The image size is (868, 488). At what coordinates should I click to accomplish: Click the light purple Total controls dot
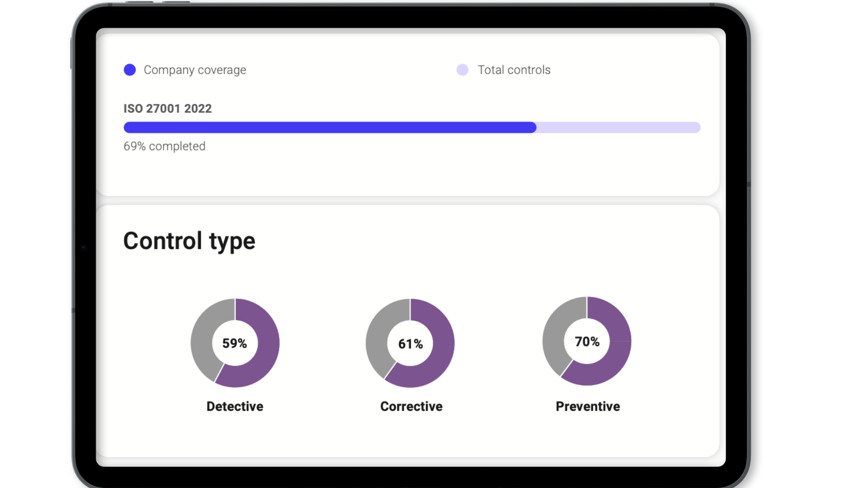(x=462, y=70)
